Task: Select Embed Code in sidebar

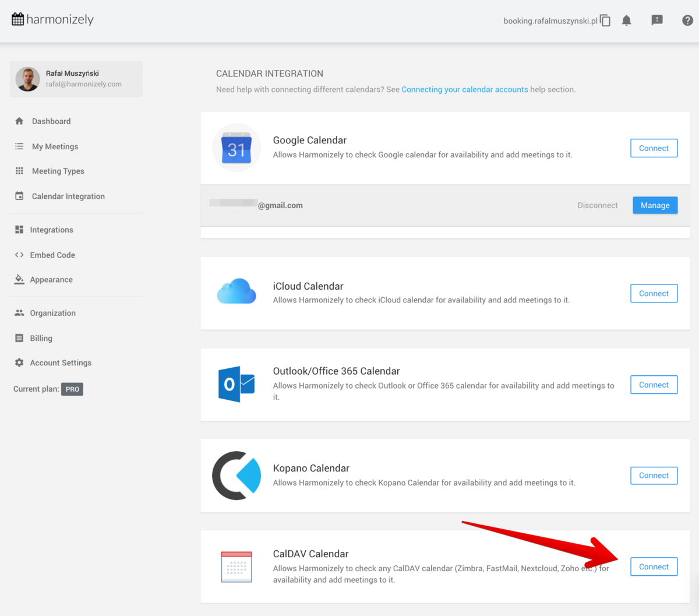Action: coord(52,255)
